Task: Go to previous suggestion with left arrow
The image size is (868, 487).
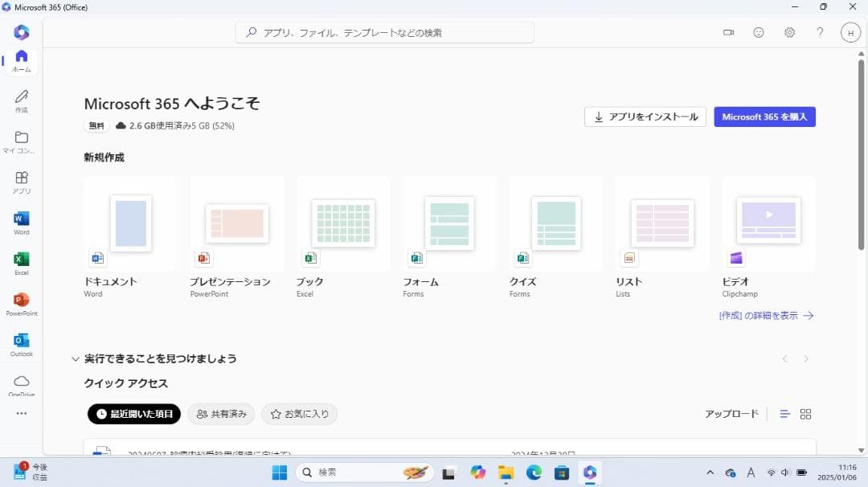Action: (x=785, y=358)
